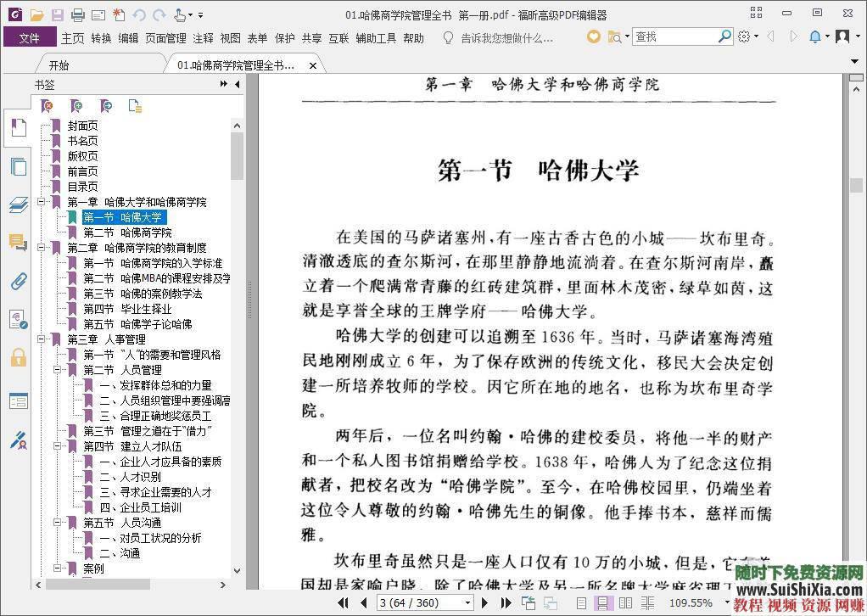Screen dimensions: 867x616
Task: Open the Layers panel sidebar icon
Action: point(19,204)
